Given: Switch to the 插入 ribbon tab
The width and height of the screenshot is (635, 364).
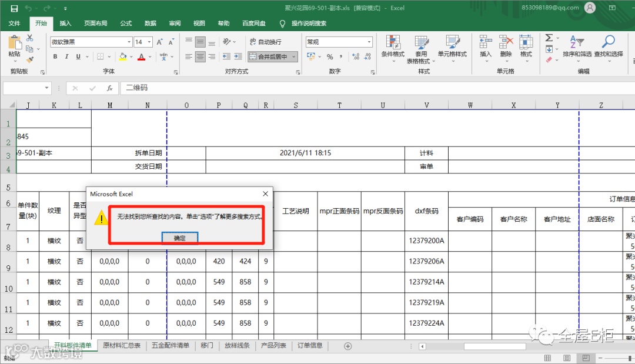Looking at the screenshot, I should tap(65, 24).
